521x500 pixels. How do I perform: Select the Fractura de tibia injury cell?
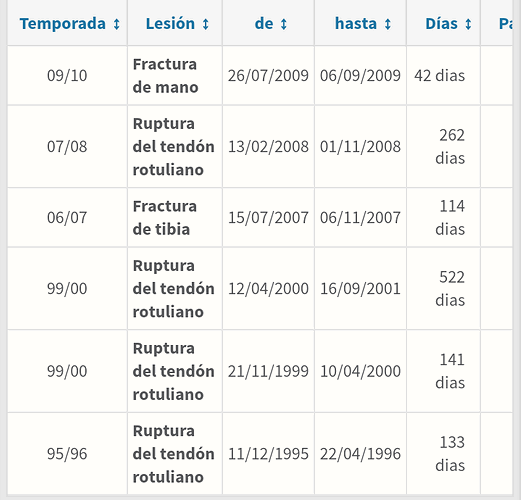[x=175, y=218]
